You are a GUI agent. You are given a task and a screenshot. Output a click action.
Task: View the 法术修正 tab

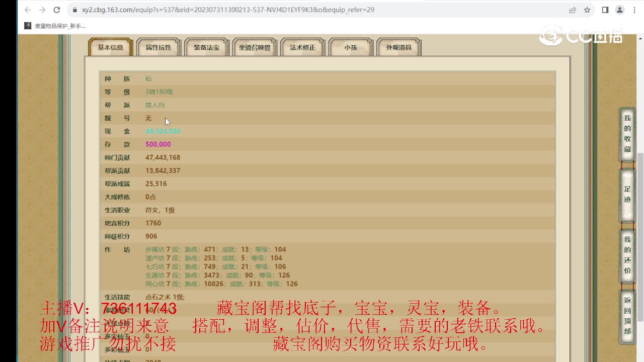tap(302, 47)
